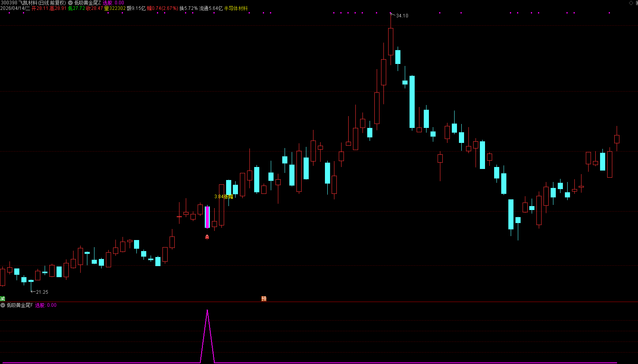Click the 3.84涨幅 label on chart
This screenshot has width=638, height=364.
point(224,197)
